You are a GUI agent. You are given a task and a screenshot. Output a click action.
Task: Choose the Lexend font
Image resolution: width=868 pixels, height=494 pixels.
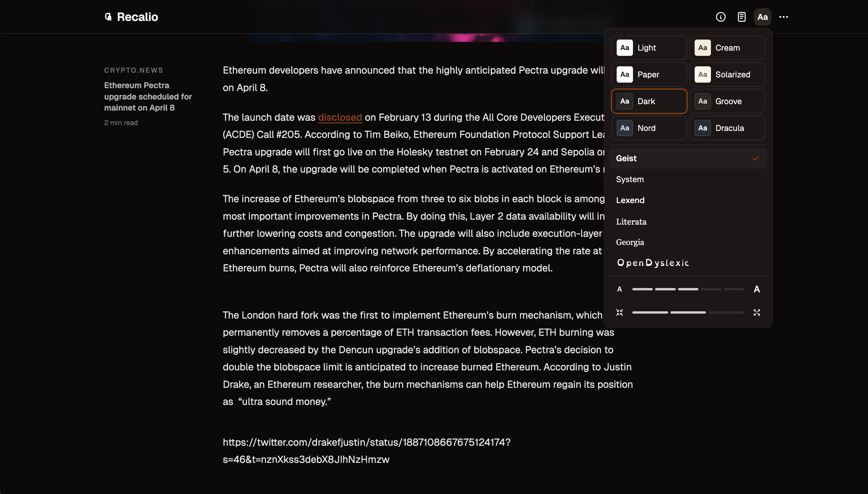pyautogui.click(x=630, y=200)
